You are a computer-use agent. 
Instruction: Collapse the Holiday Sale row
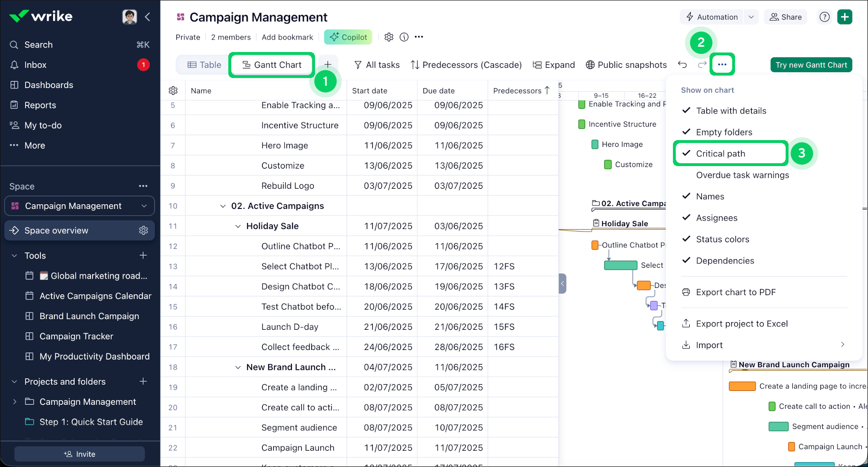click(x=238, y=226)
